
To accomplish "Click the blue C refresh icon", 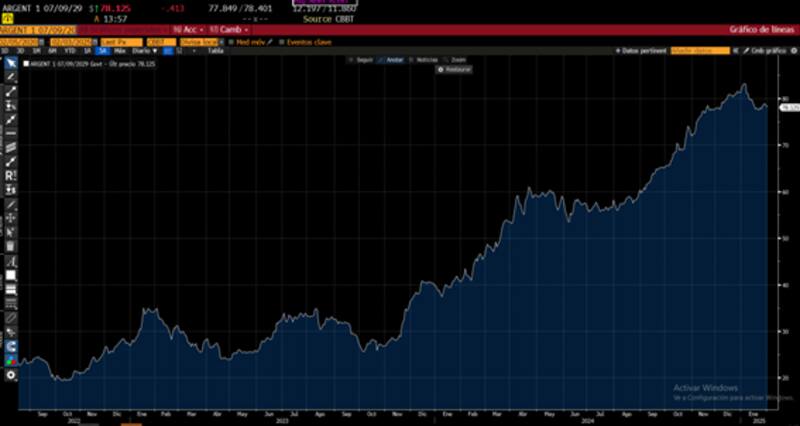I will (11, 347).
